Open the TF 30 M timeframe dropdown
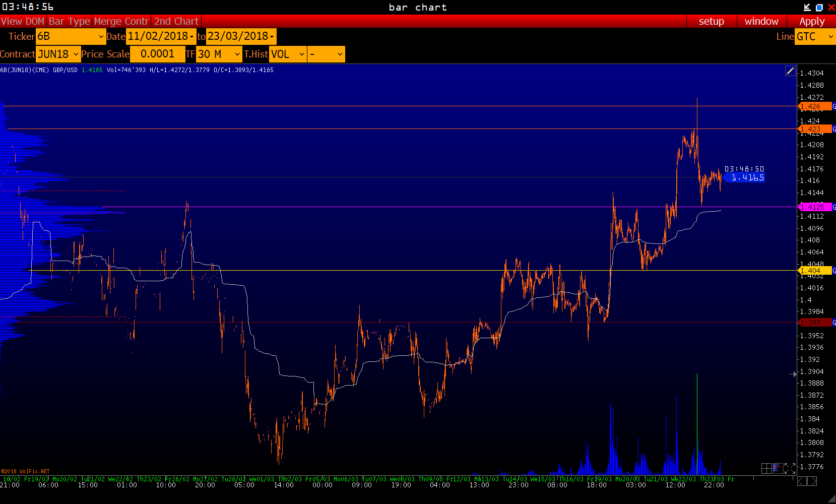This screenshot has height=504, width=836. pyautogui.click(x=219, y=54)
